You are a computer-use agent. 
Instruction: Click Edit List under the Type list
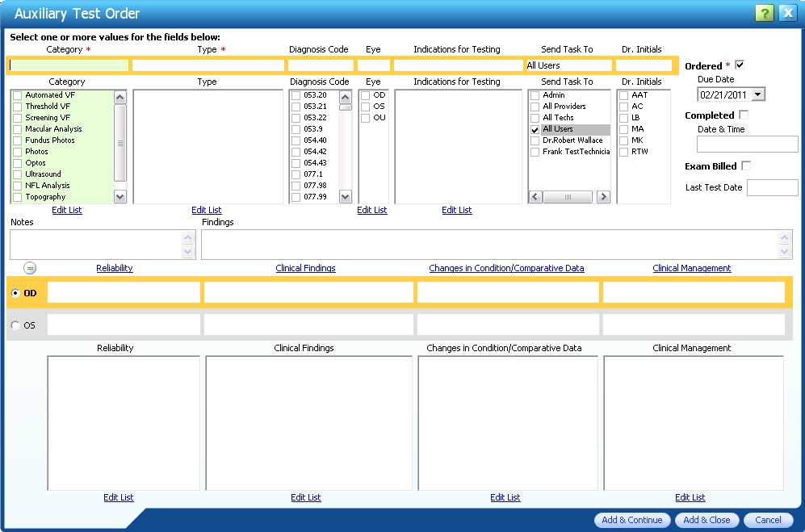207,210
